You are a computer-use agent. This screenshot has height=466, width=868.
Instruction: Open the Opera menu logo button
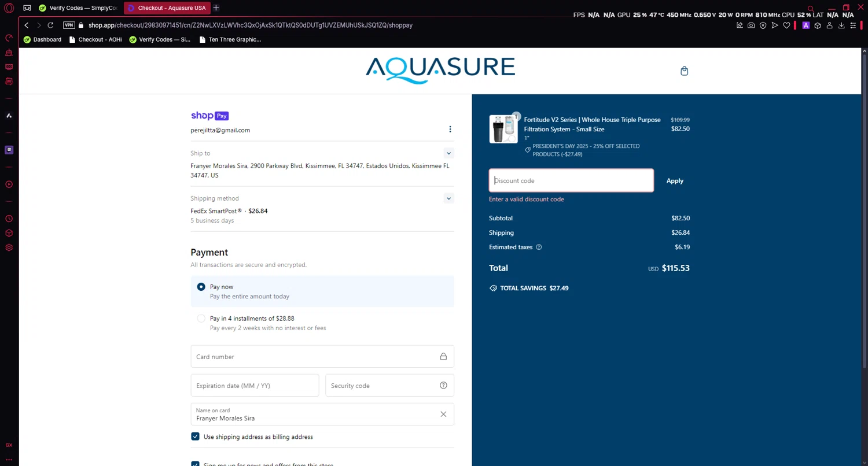(x=9, y=8)
